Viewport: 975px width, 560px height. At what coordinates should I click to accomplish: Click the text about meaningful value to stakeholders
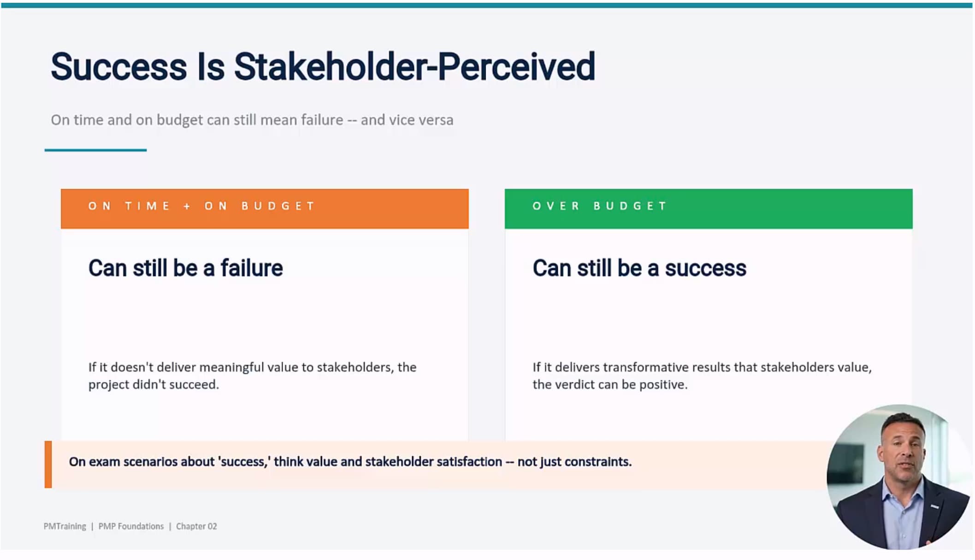(253, 376)
